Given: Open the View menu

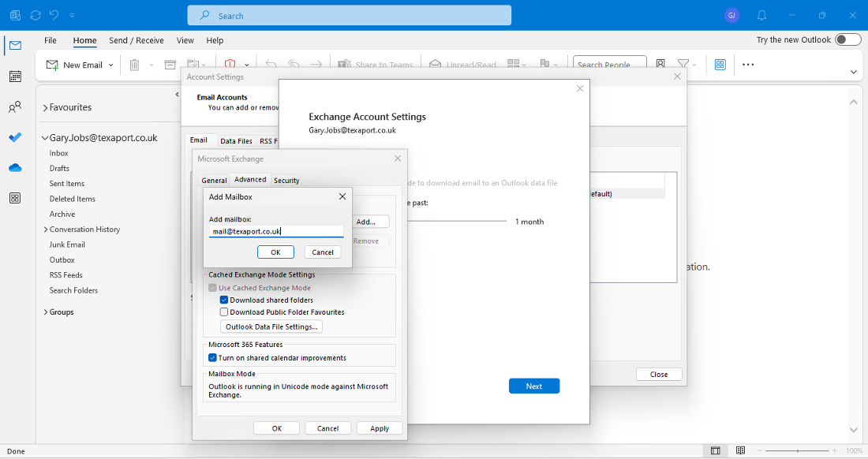Looking at the screenshot, I should tap(185, 40).
